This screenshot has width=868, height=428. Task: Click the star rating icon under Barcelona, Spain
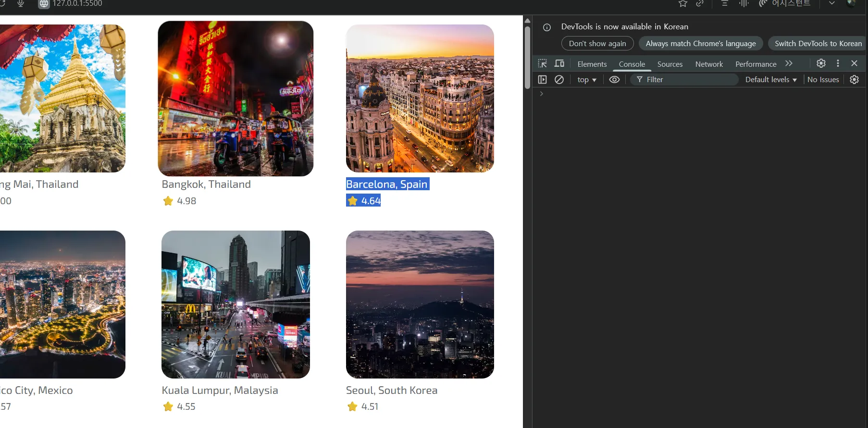(352, 201)
